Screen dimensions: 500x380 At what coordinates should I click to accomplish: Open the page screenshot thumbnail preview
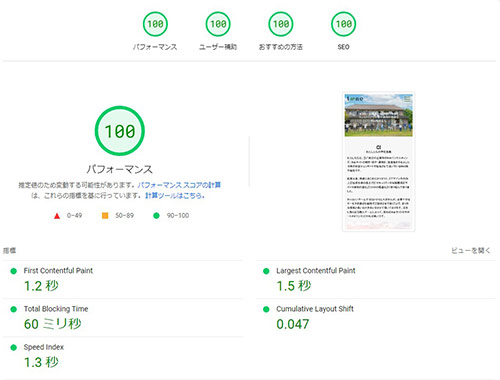pos(378,162)
